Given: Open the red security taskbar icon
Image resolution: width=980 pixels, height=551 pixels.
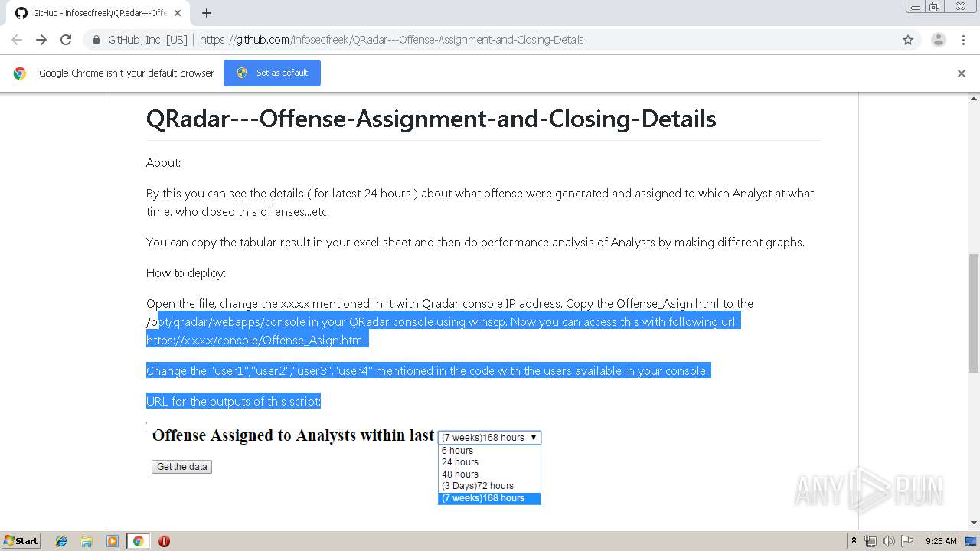Looking at the screenshot, I should 164,541.
